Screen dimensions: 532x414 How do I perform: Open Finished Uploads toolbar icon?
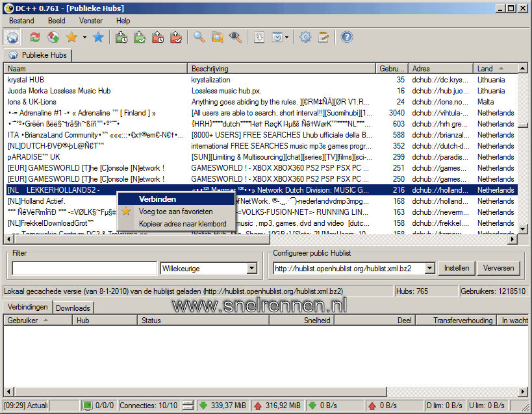click(x=176, y=37)
